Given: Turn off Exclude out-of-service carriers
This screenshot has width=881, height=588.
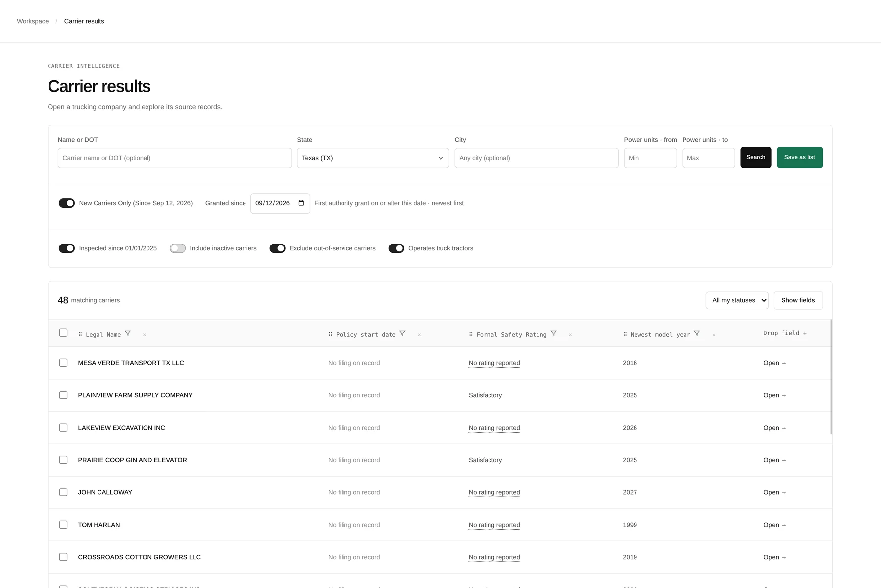Looking at the screenshot, I should (277, 248).
